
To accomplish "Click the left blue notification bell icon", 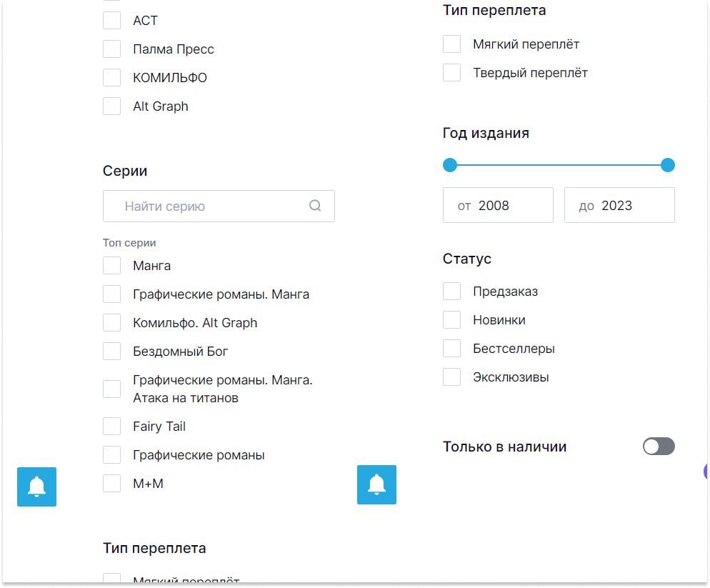I will (36, 487).
